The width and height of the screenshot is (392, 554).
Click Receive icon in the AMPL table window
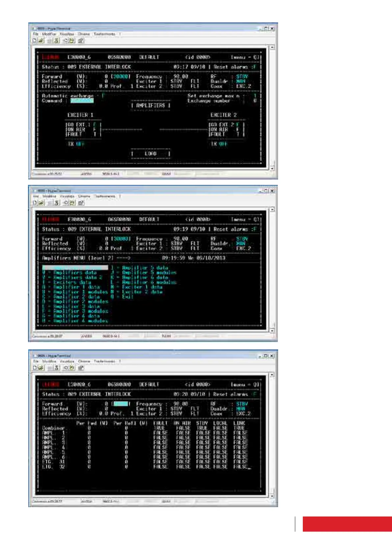pyautogui.click(x=72, y=368)
